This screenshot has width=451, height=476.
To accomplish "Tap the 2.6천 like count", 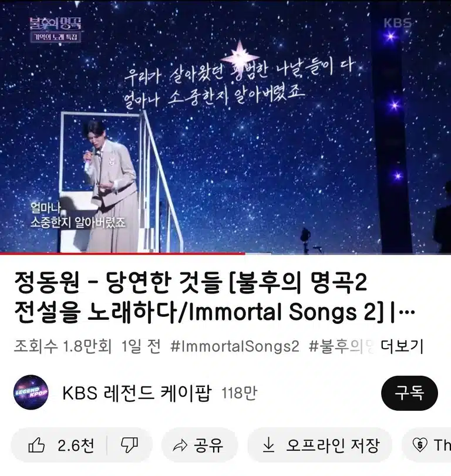I will [76, 445].
